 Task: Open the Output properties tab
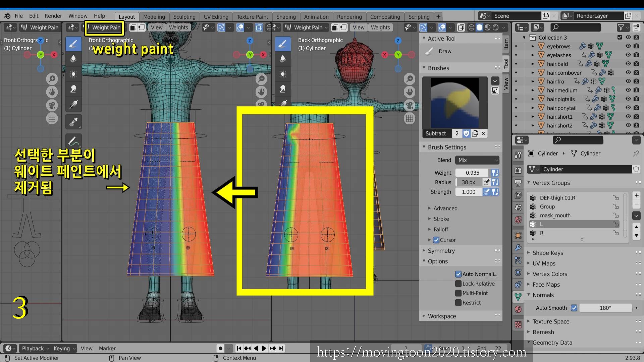(518, 183)
